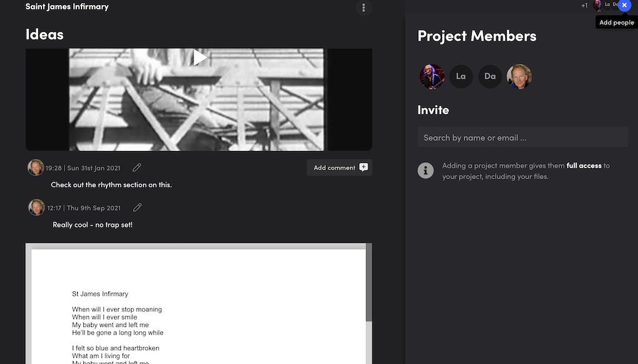Edit the comment dated Thu 9th Sep 2021
The width and height of the screenshot is (638, 364).
pos(137,207)
